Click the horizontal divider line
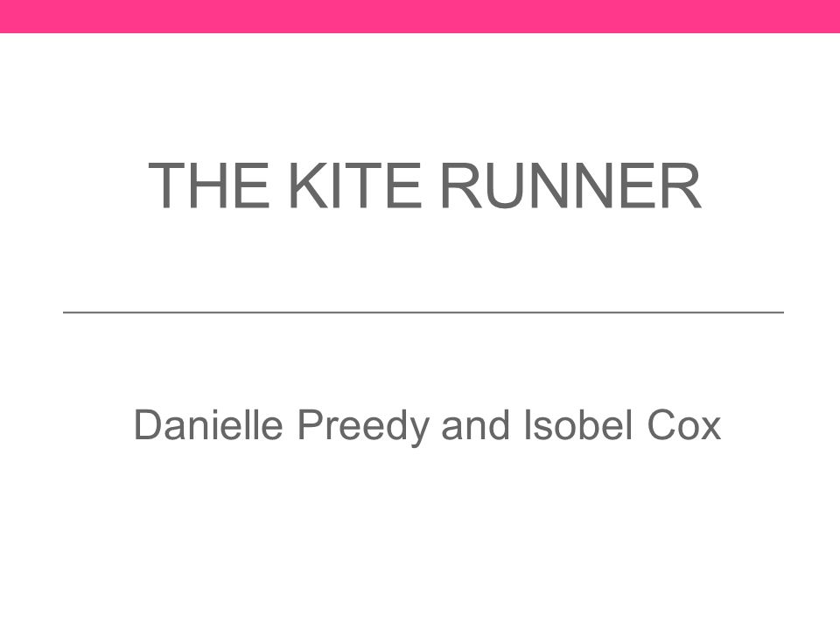Image resolution: width=840 pixels, height=630 pixels. tap(423, 311)
